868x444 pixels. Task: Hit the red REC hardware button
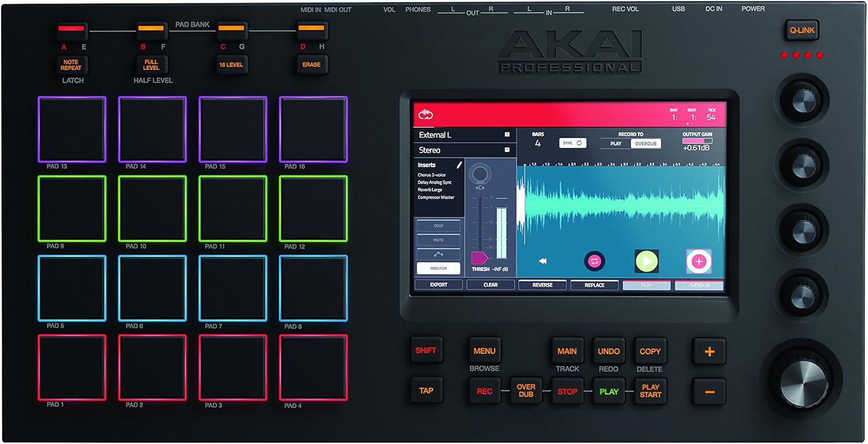pyautogui.click(x=484, y=391)
